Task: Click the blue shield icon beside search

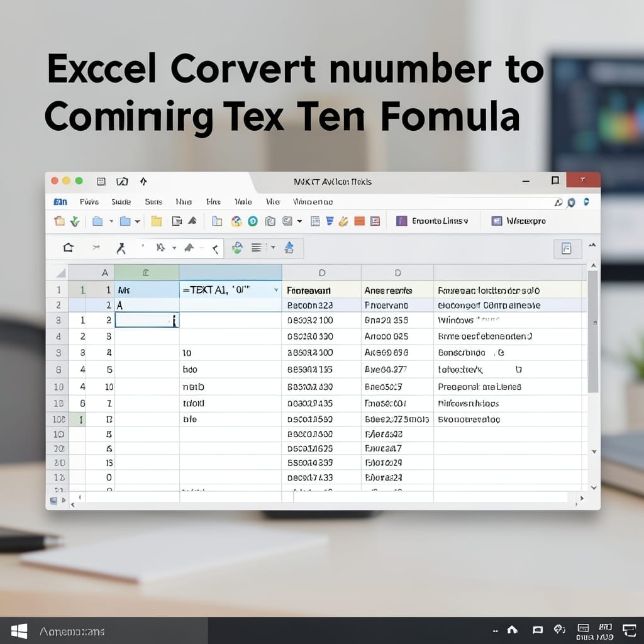Action: click(x=571, y=203)
